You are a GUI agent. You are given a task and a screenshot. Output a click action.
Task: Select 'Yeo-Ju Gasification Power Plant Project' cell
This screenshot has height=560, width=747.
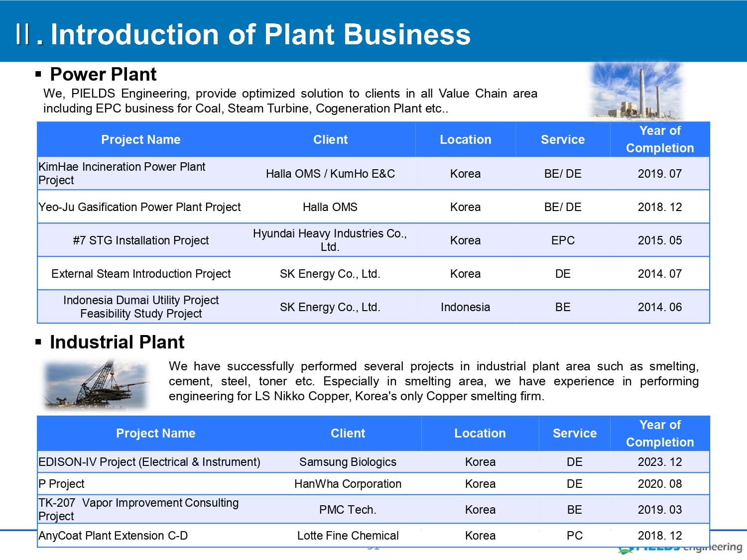(x=141, y=207)
